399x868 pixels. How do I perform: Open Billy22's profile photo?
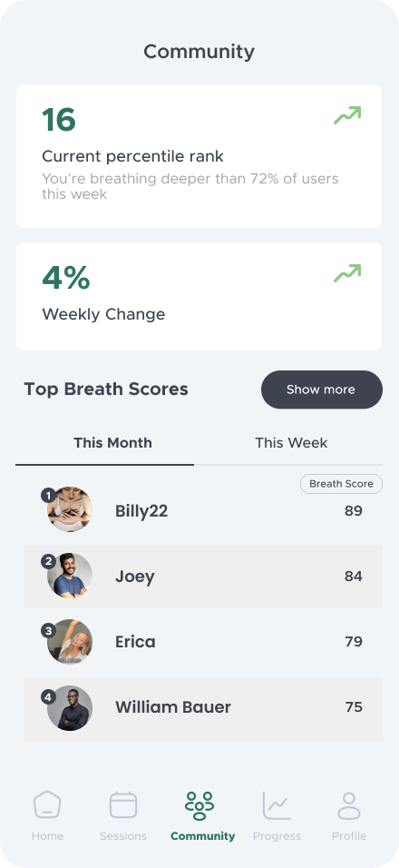70,509
